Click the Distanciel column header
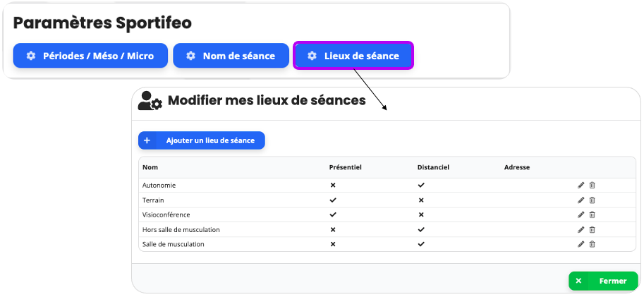Viewport: 644px width, 297px height. 433,167
